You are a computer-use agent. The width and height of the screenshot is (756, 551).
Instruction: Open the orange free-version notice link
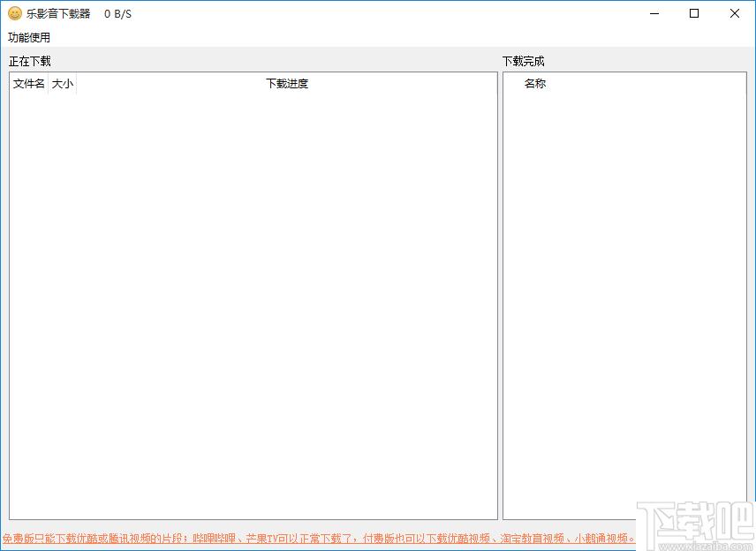point(319,538)
